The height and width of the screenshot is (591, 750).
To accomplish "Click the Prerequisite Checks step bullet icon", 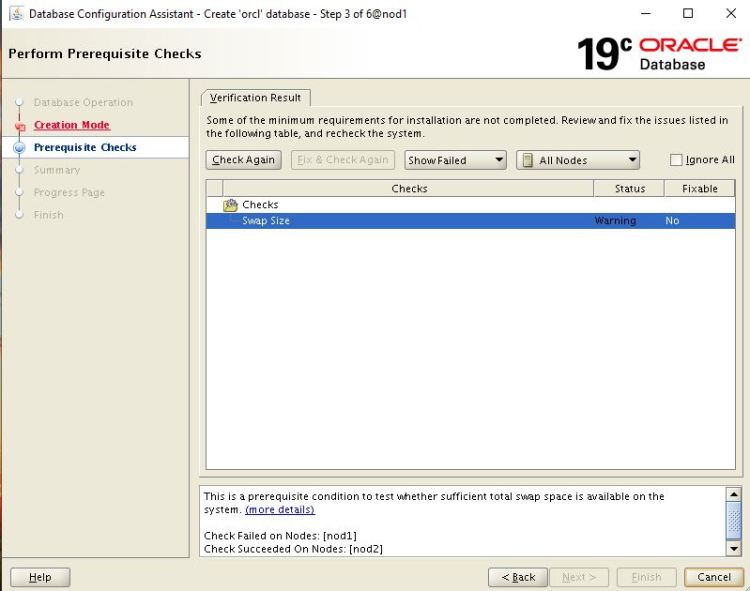I will point(19,147).
